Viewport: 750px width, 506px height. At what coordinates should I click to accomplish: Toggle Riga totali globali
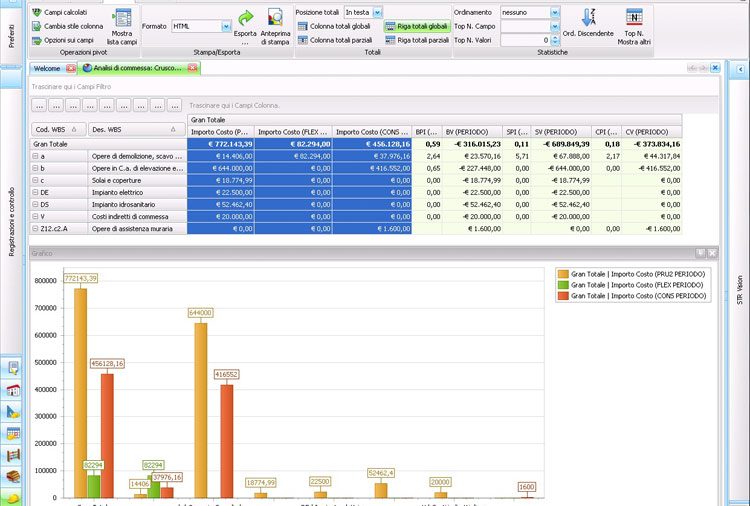point(416,26)
